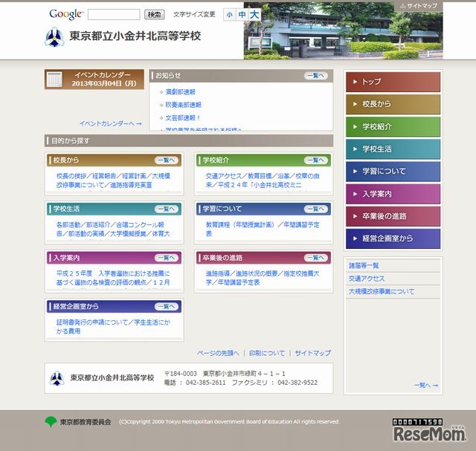
Task: Click the school name 東京都立小金井北高等学校 header title
Action: pyautogui.click(x=135, y=36)
